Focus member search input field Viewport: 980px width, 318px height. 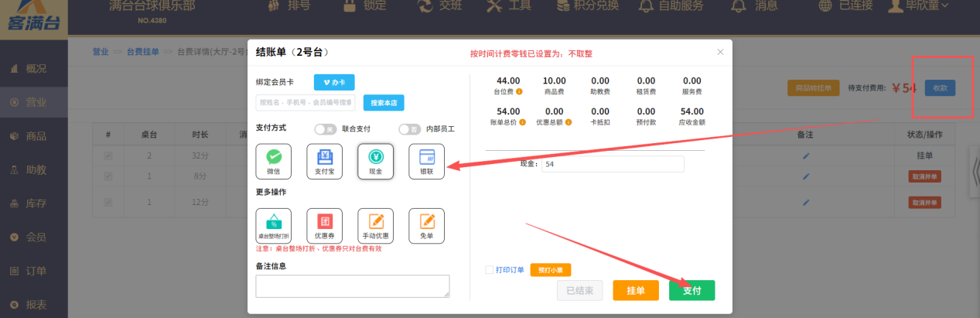[x=306, y=102]
